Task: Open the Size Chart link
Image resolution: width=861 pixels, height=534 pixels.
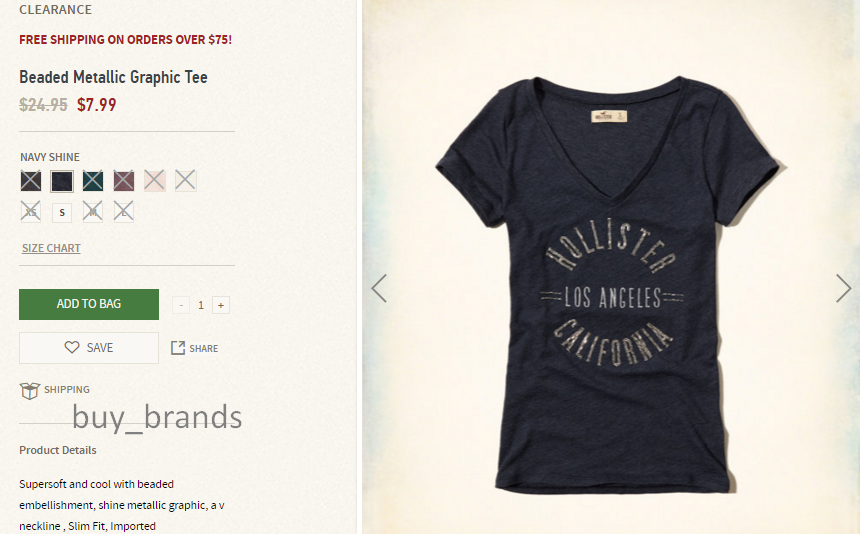Action: point(51,248)
